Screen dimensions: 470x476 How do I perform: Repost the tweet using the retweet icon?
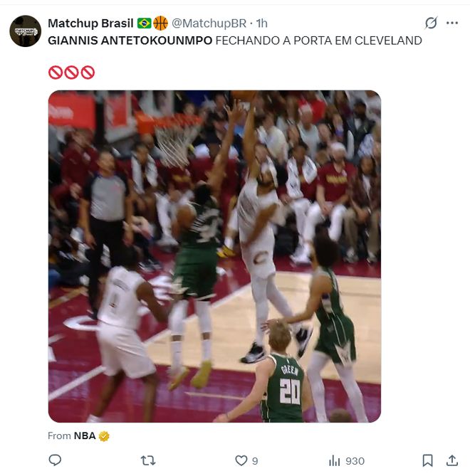[148, 460]
